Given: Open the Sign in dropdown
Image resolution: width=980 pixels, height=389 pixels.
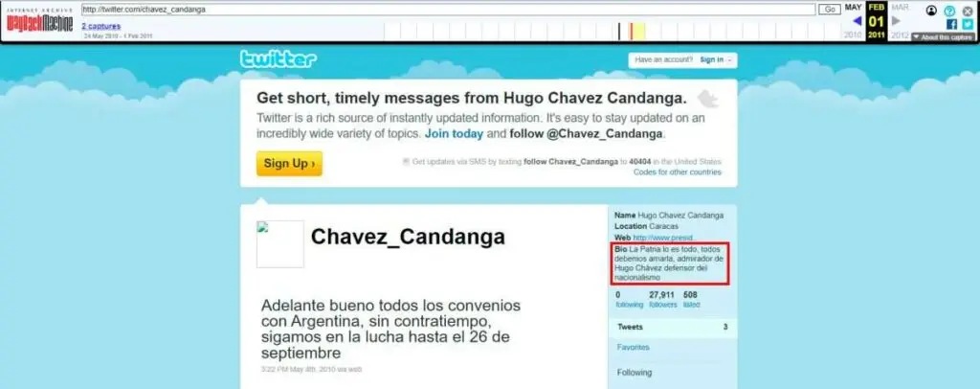Looking at the screenshot, I should [x=714, y=59].
